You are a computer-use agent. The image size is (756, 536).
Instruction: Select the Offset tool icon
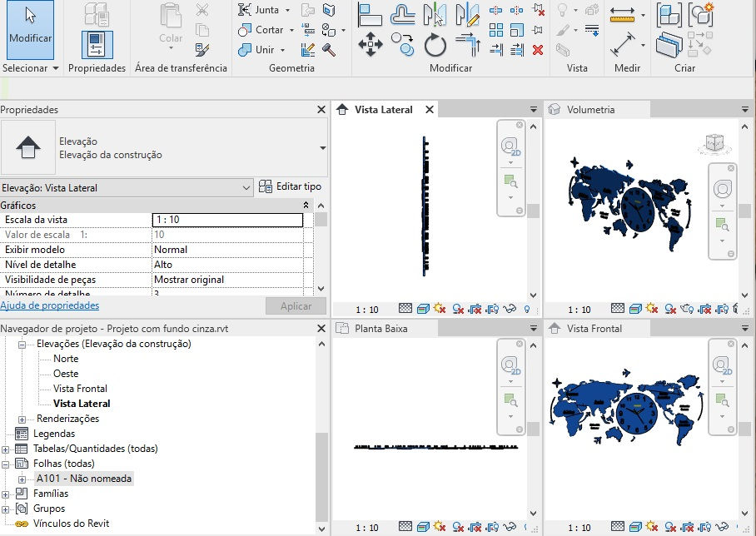click(x=403, y=14)
